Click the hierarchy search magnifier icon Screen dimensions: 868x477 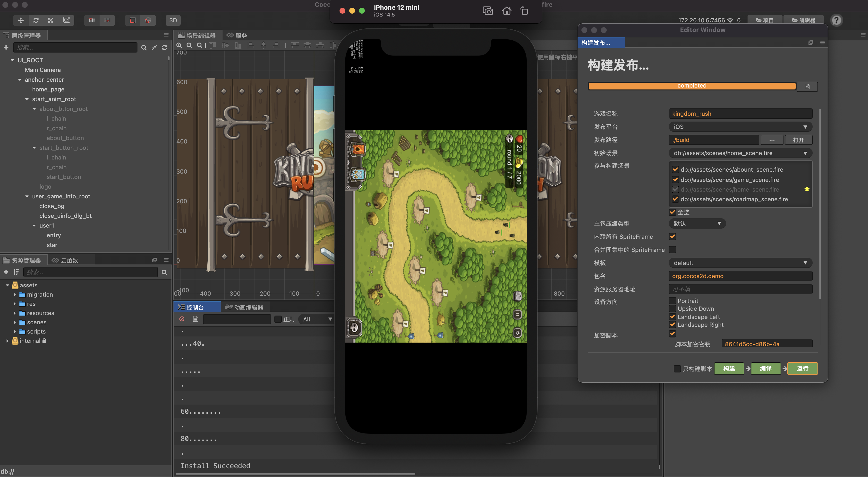144,48
